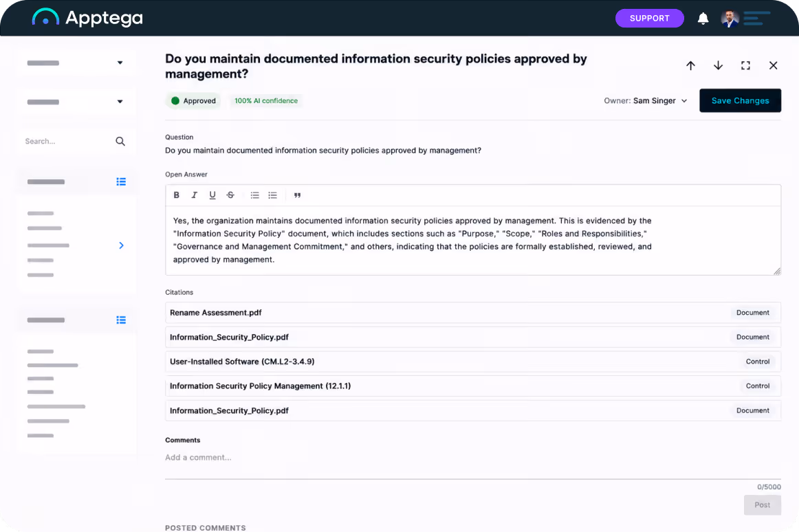This screenshot has height=532, width=799.
Task: Expand the second sidebar dropdown
Action: [76, 102]
